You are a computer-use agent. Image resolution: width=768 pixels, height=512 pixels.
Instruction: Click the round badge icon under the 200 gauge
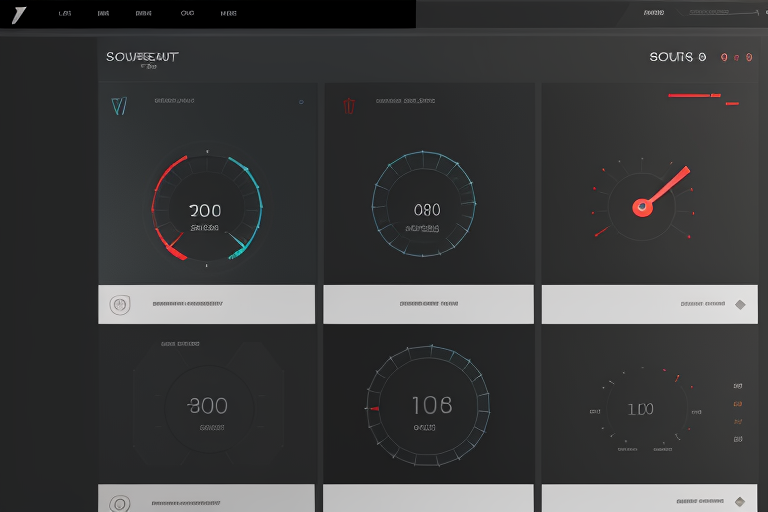click(x=119, y=304)
